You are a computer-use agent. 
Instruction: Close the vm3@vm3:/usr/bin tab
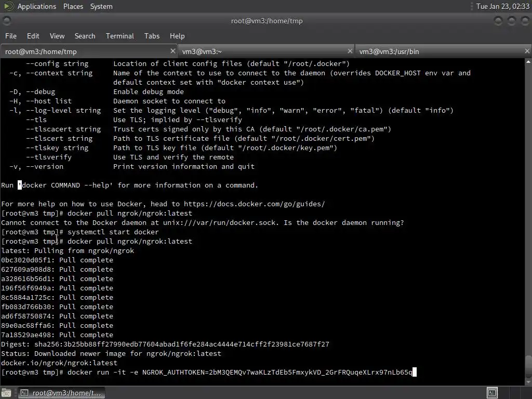click(527, 51)
